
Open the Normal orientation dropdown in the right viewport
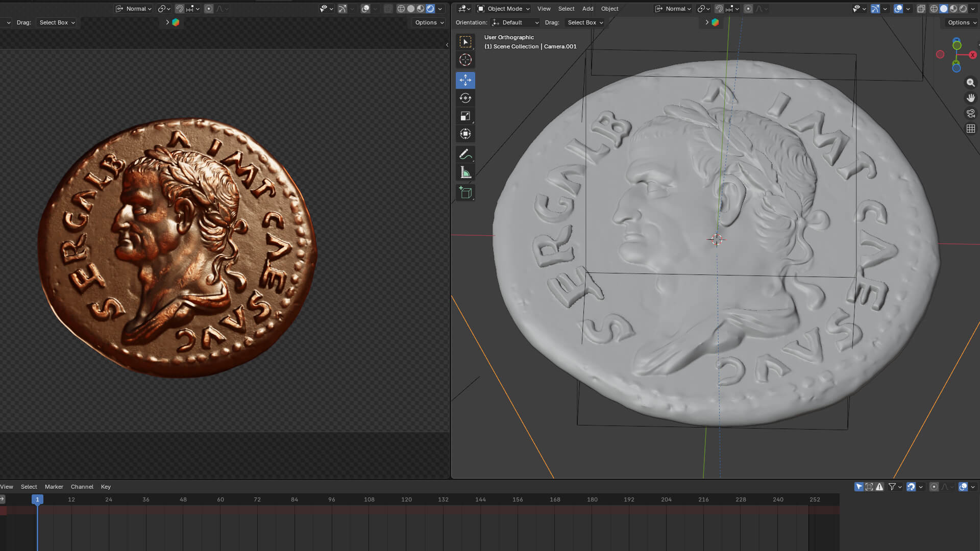673,9
